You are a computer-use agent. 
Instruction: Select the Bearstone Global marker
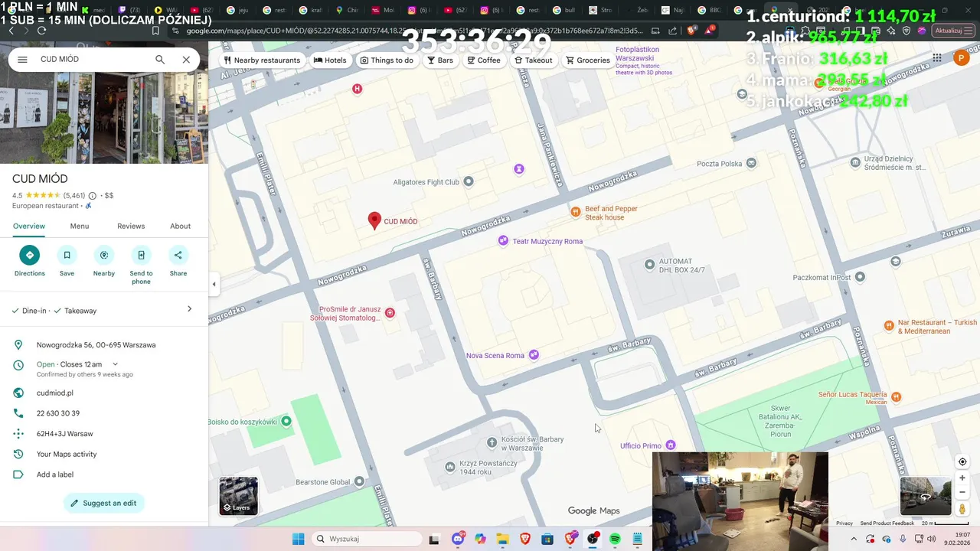[359, 481]
